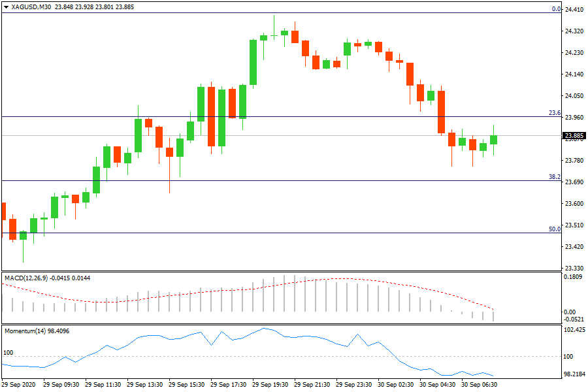This screenshot has width=588, height=392.
Task: Click the 30 Sep 06:30 time label
Action: click(480, 385)
